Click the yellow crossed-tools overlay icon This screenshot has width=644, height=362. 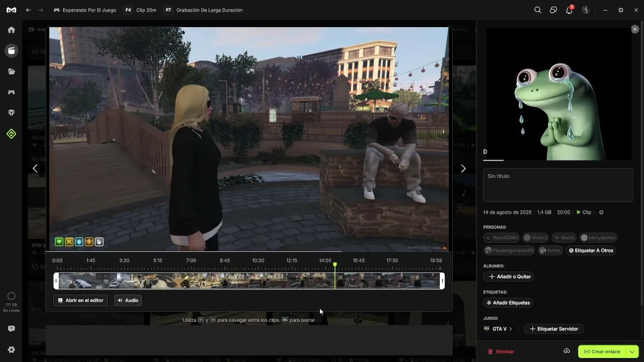pyautogui.click(x=69, y=242)
